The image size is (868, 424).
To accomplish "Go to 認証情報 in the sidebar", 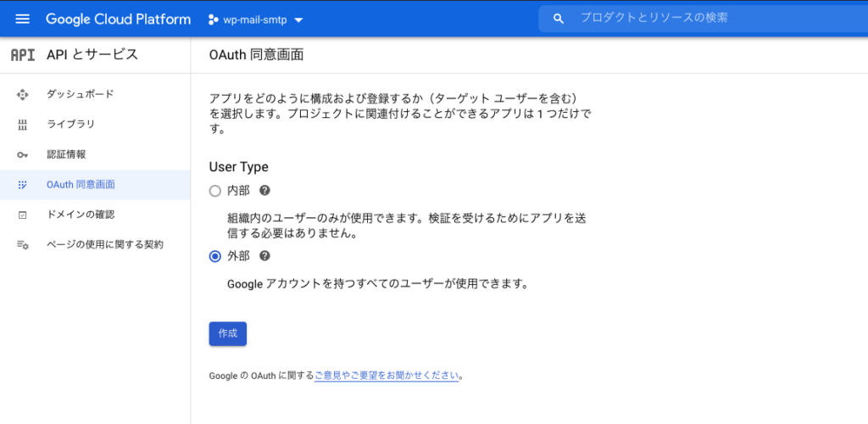I will pos(66,155).
